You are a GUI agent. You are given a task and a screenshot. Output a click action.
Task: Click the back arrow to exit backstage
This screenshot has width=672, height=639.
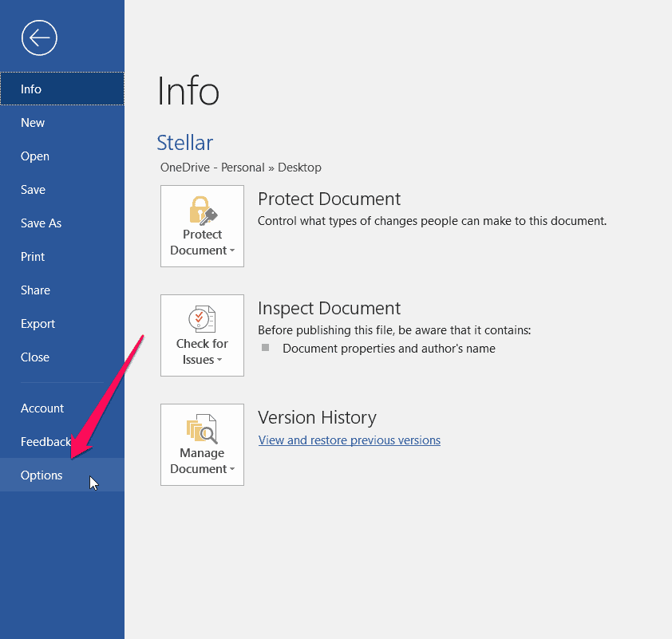(x=39, y=37)
